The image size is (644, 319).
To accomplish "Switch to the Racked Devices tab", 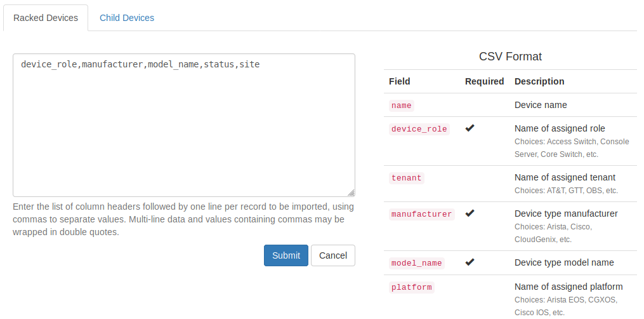I will pos(46,18).
